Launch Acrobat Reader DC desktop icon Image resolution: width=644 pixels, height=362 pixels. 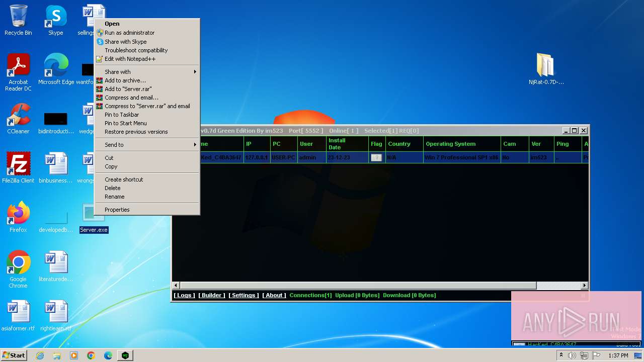(x=18, y=72)
